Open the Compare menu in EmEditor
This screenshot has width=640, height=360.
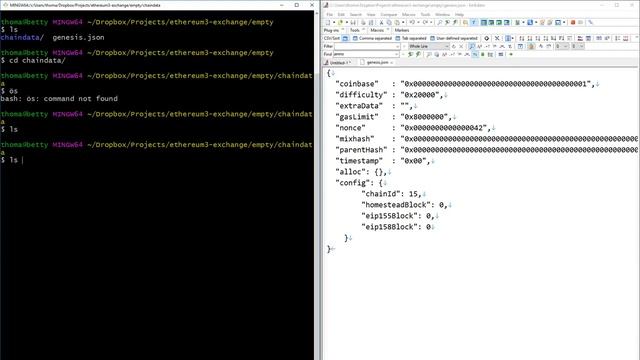(x=389, y=15)
